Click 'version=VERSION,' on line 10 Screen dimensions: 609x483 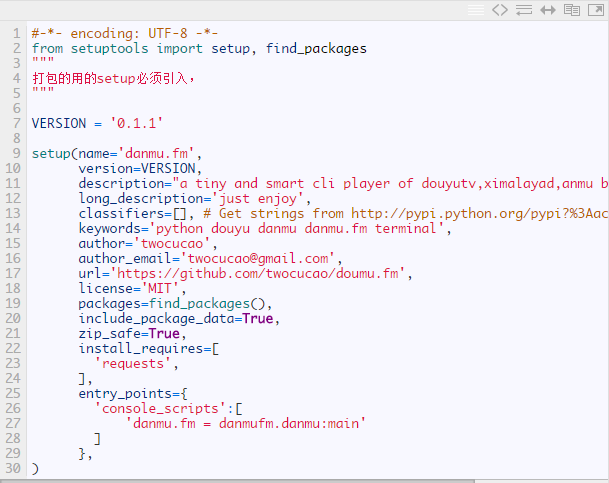(140, 169)
